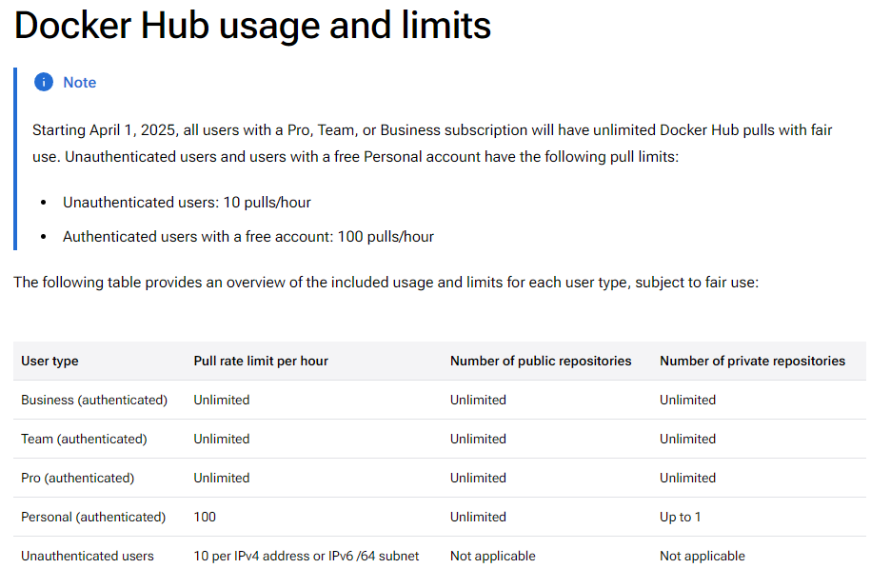The image size is (871, 588).
Task: Click the Business row's private repositories "Unlimited" cell
Action: click(687, 400)
